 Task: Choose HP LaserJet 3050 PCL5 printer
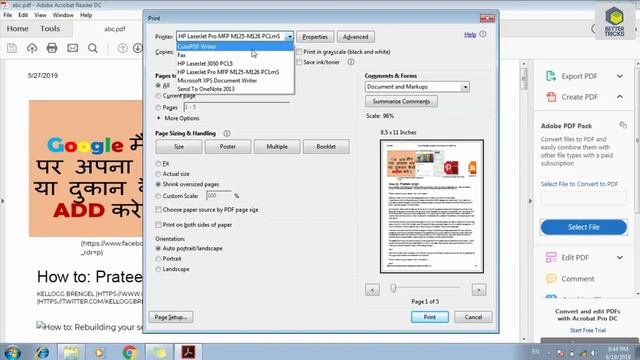point(235,63)
